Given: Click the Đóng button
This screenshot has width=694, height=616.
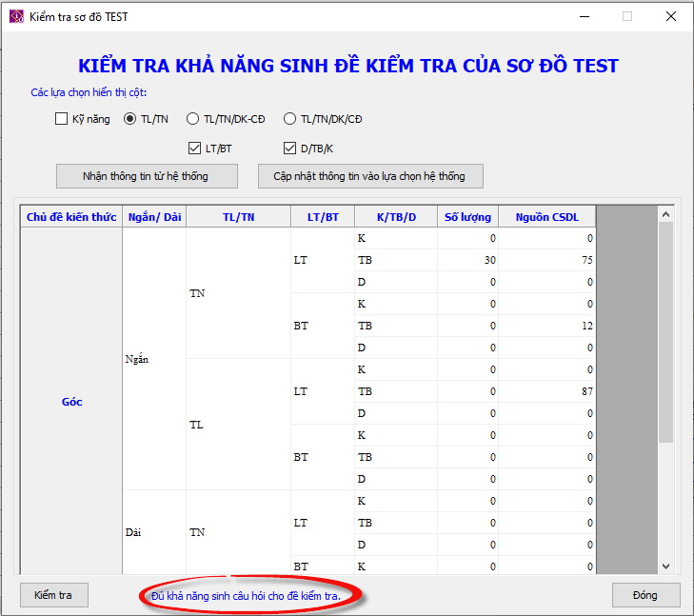Looking at the screenshot, I should point(645,595).
